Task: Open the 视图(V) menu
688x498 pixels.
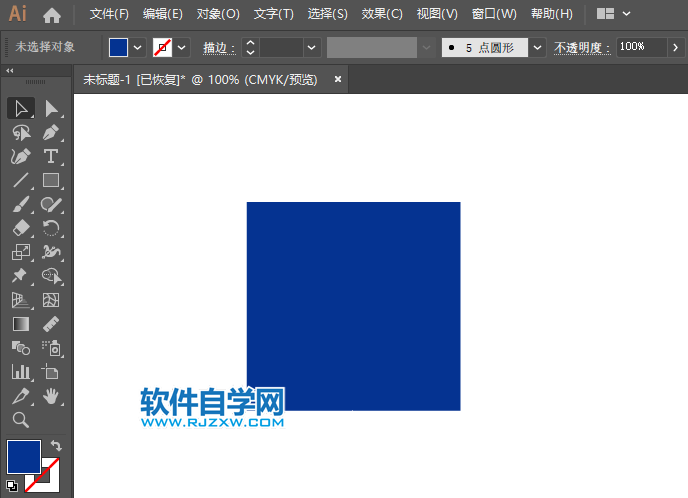Action: coord(437,14)
